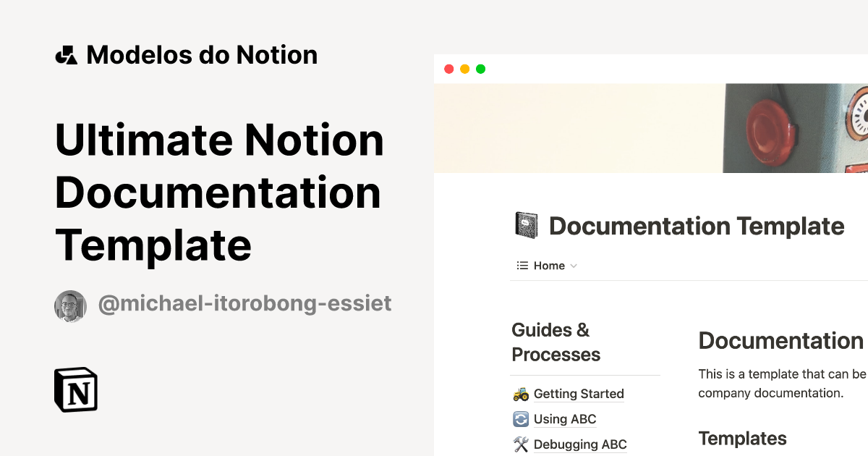Visit @michael-itorobong-essiet's profile
Image resolution: width=868 pixels, height=456 pixels.
pos(245,303)
